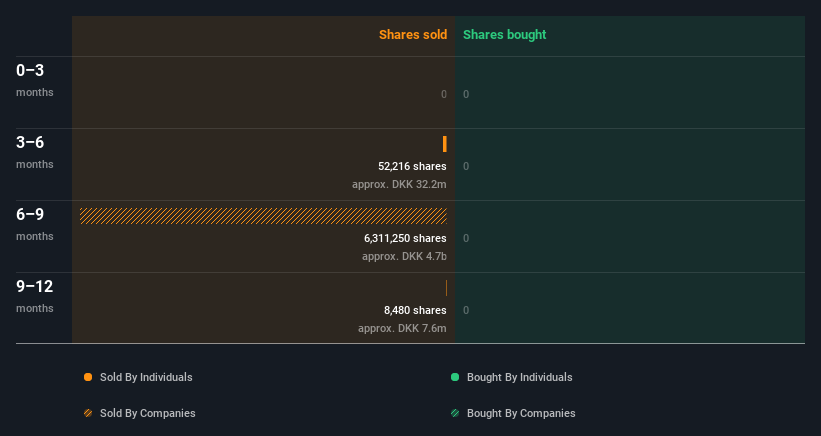Click the 0–3 months row label
The width and height of the screenshot is (821, 436).
[35, 80]
